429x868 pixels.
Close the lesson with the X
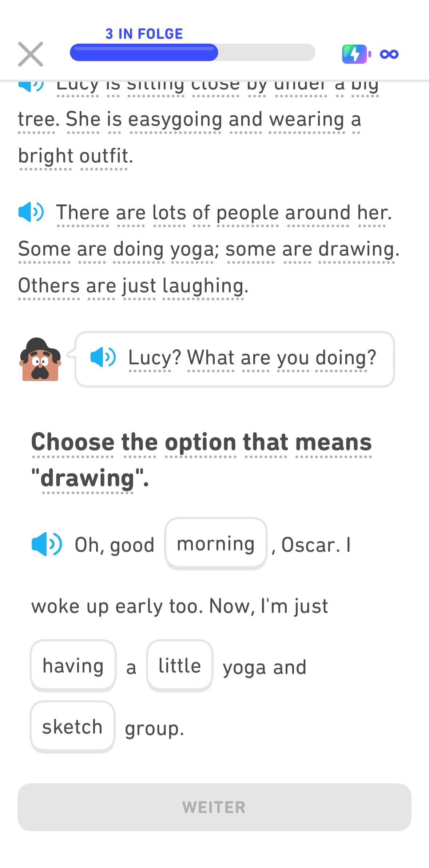coord(31,53)
